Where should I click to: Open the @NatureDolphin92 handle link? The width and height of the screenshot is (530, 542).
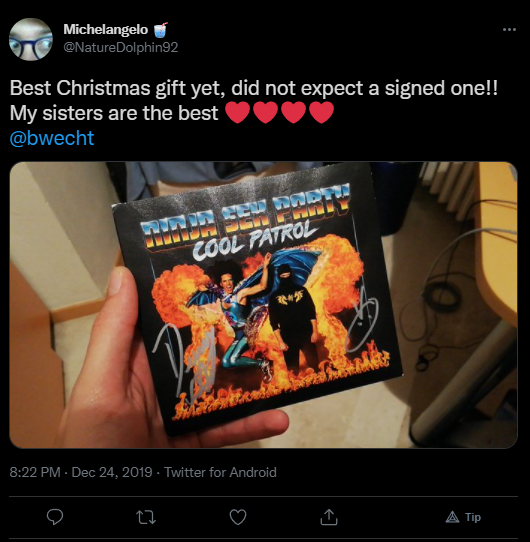pos(121,47)
